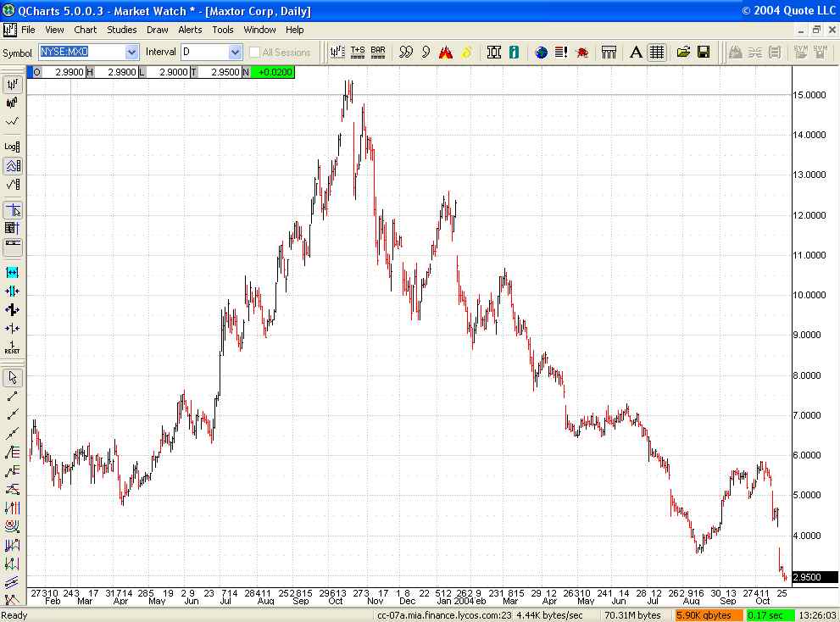The width and height of the screenshot is (840, 622).
Task: Toggle the square-root scale button
Action: [13, 184]
